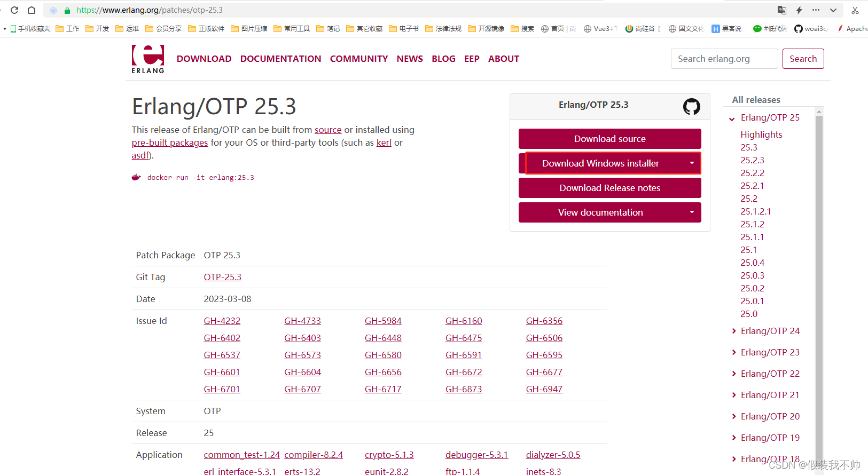Open the View documentation dropdown arrow
Image resolution: width=868 pixels, height=475 pixels.
pos(692,212)
